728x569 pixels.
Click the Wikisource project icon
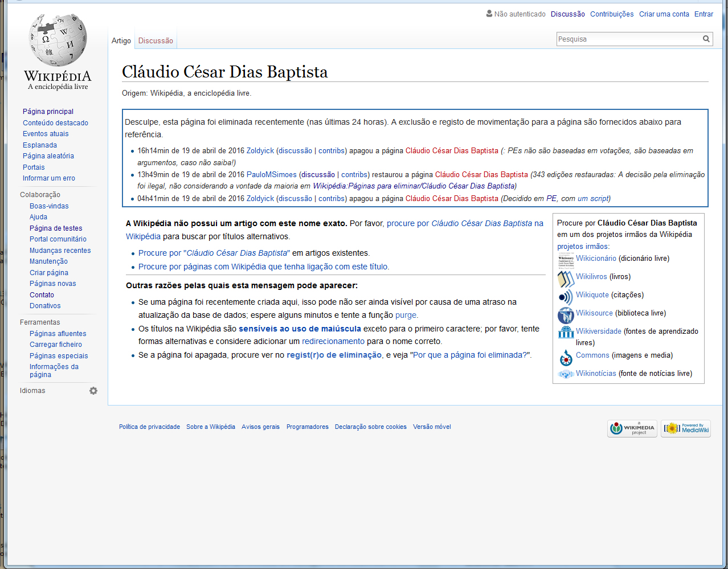pyautogui.click(x=565, y=314)
